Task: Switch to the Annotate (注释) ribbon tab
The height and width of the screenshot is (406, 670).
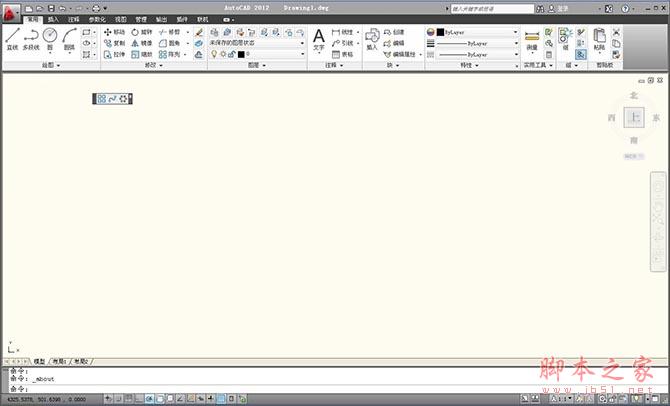Action: pyautogui.click(x=74, y=20)
